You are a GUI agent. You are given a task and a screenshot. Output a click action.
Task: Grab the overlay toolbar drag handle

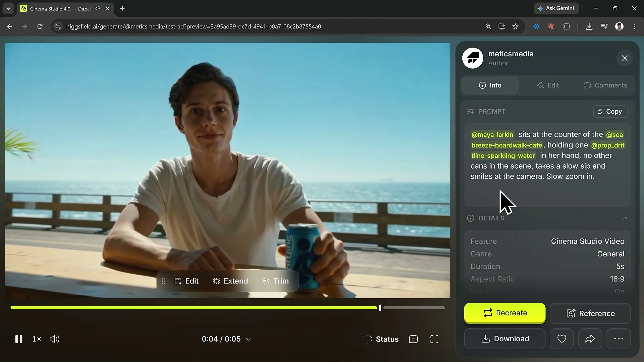[x=163, y=281]
